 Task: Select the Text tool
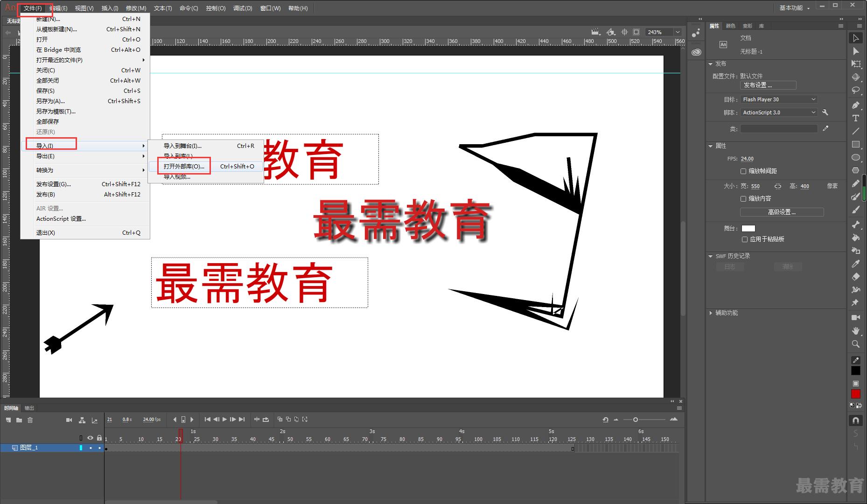(856, 118)
